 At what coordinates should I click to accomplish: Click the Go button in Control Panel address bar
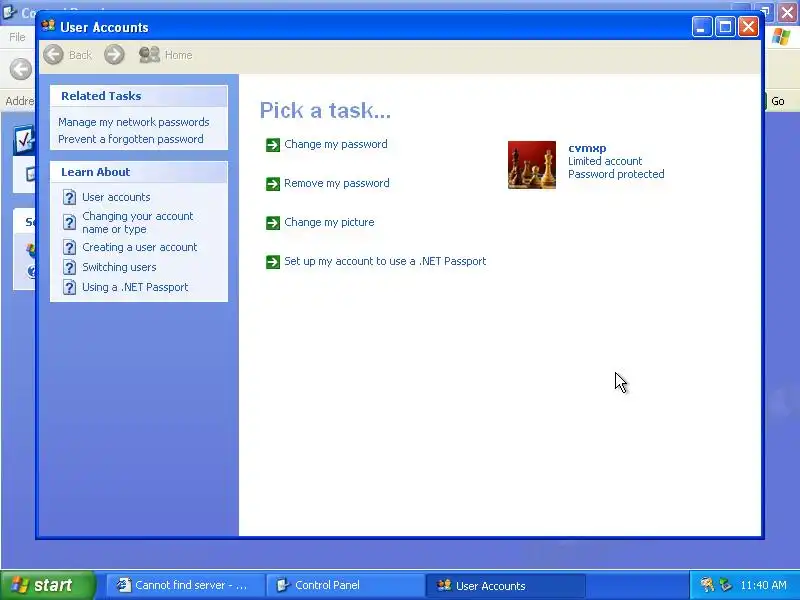778,101
